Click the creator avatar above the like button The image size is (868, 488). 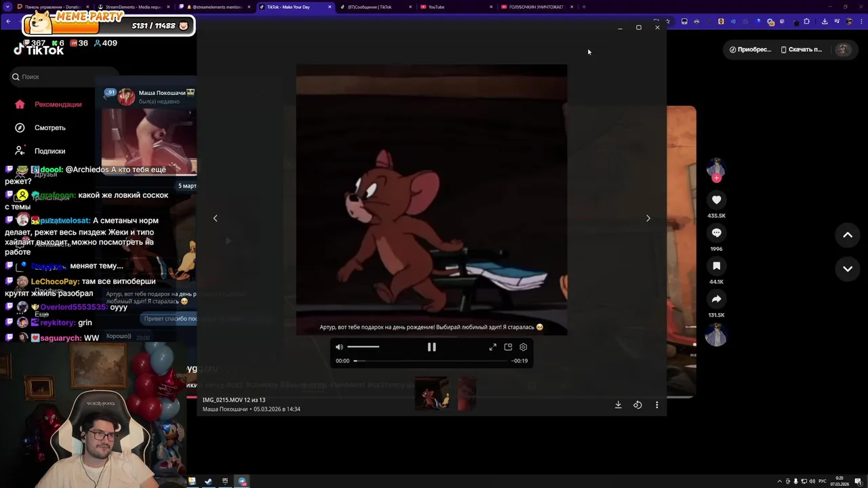(x=716, y=168)
